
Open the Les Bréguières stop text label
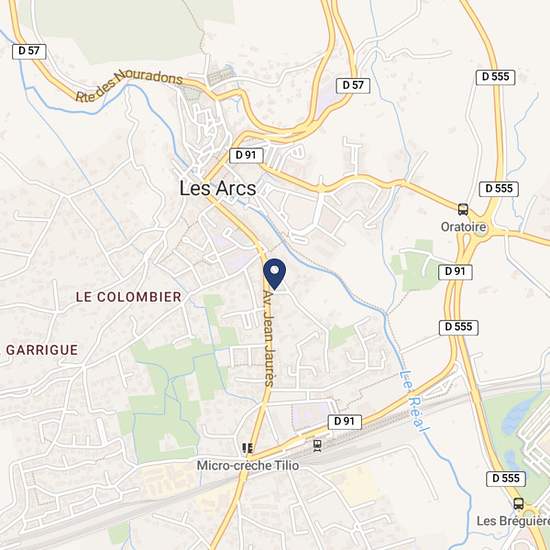[x=513, y=521]
